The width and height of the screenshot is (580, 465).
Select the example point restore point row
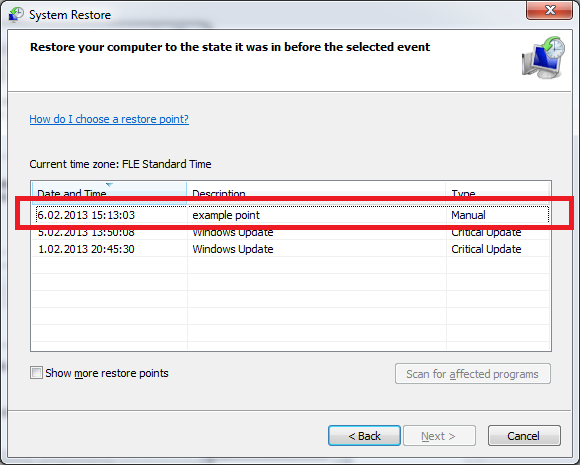pyautogui.click(x=292, y=215)
